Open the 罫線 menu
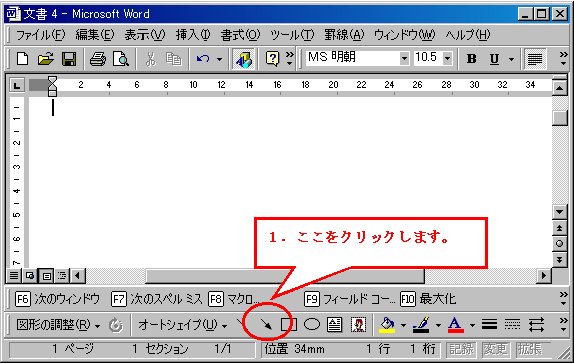Viewport: 574px width, 364px height. tap(344, 35)
